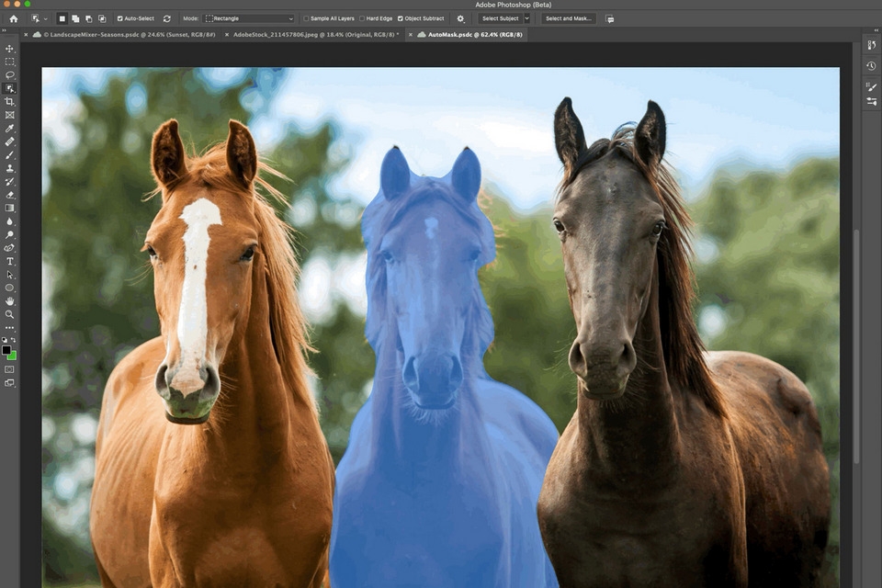Viewport: 882px width, 588px height.
Task: Select the Zoom tool
Action: coord(10,314)
